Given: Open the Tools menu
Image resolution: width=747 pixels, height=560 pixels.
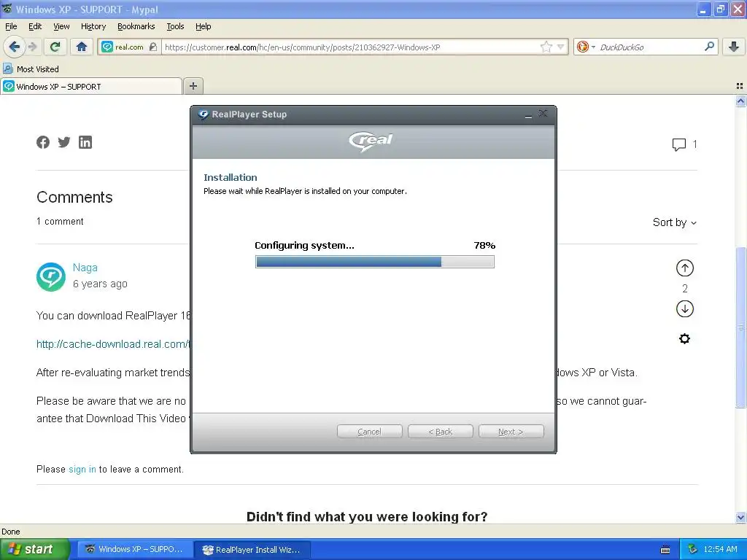Looking at the screenshot, I should [x=175, y=26].
